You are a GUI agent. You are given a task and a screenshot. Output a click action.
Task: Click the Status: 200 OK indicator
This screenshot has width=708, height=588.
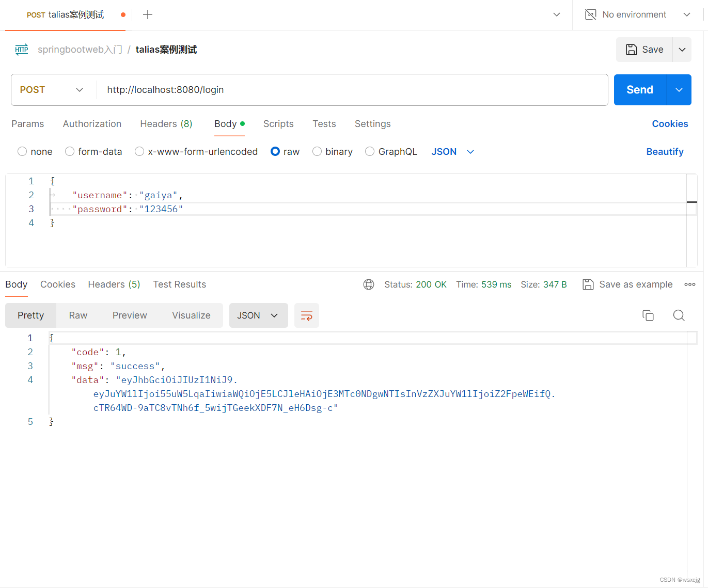click(x=416, y=284)
